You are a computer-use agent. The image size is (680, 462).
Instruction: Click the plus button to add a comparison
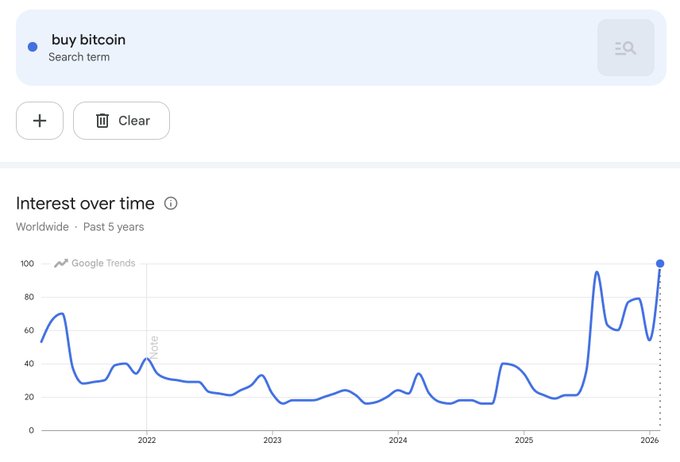(x=40, y=121)
